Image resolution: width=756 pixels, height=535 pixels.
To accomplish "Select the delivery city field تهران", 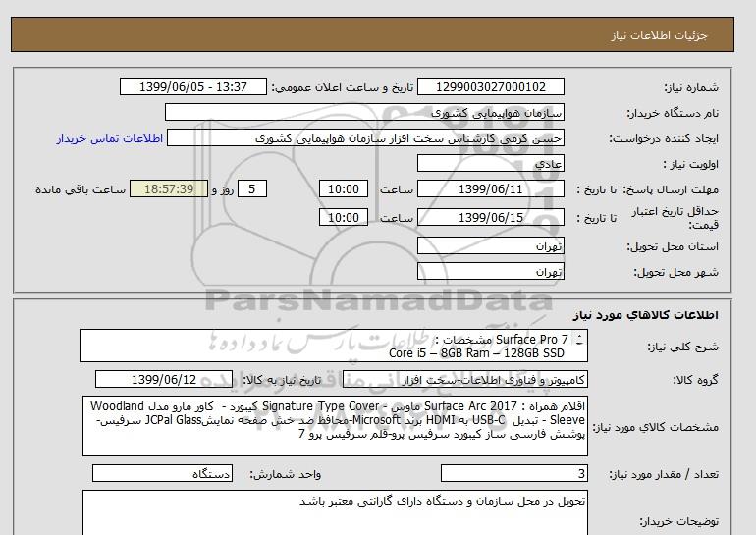I will click(490, 272).
